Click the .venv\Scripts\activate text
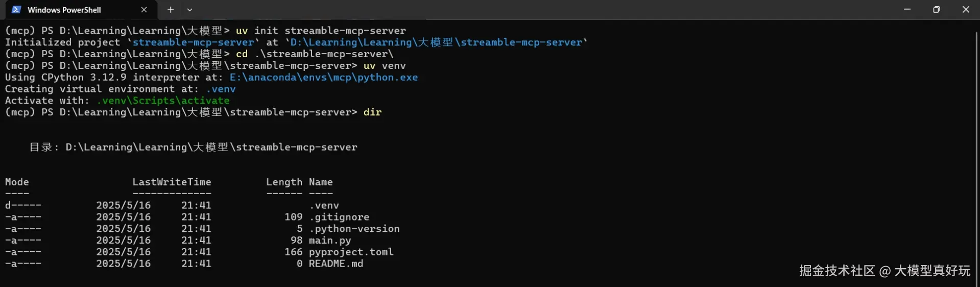980x287 pixels. tap(163, 101)
